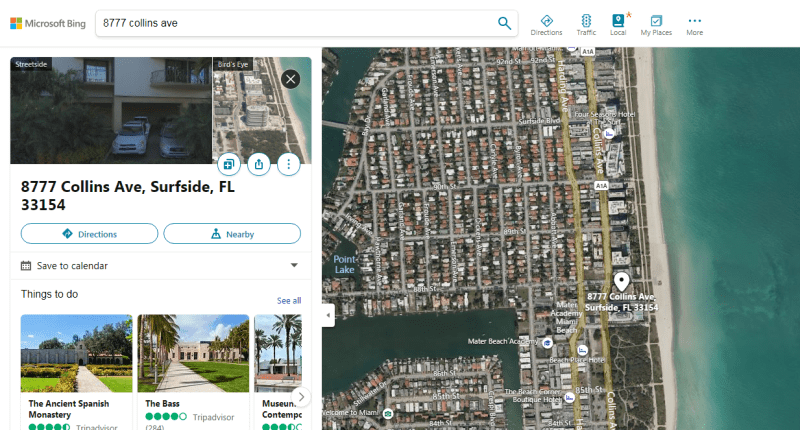The image size is (800, 430).
Task: Click the Welcome to Miami marker icon
Action: [x=388, y=413]
